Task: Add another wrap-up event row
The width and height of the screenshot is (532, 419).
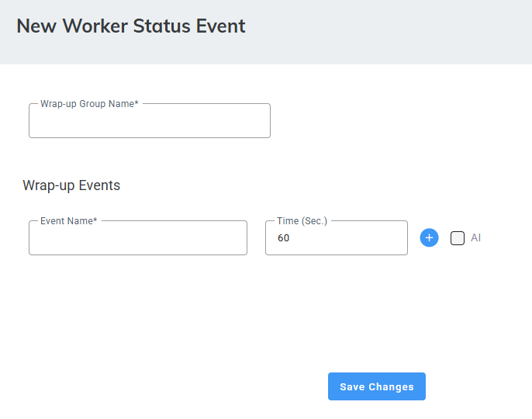Action: point(430,238)
